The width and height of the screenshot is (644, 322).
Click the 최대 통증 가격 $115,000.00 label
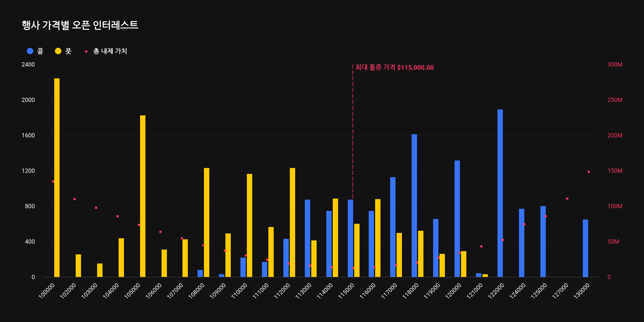click(394, 67)
